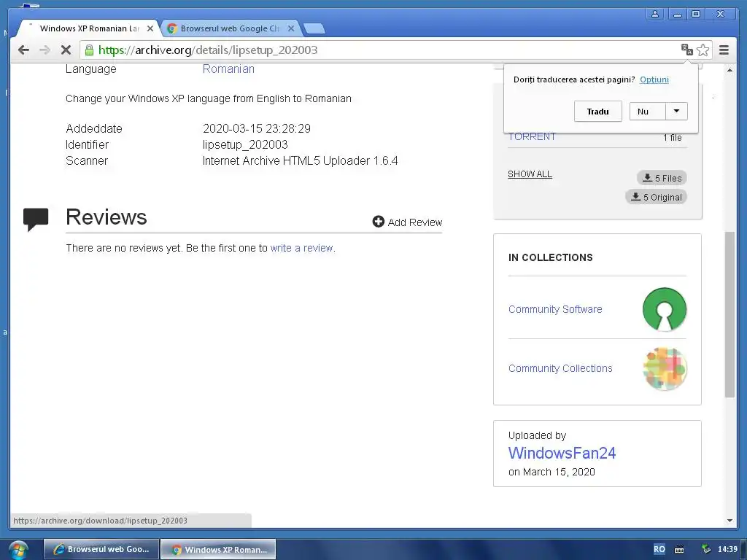The image size is (747, 560).
Task: Click the 2020-03-15 23:28:29 Addeddate value
Action: pos(256,128)
